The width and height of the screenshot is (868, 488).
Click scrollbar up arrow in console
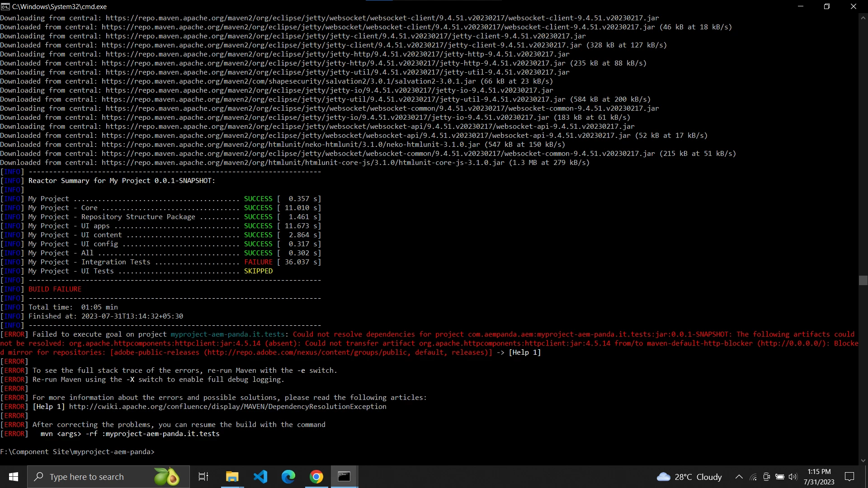pyautogui.click(x=863, y=18)
